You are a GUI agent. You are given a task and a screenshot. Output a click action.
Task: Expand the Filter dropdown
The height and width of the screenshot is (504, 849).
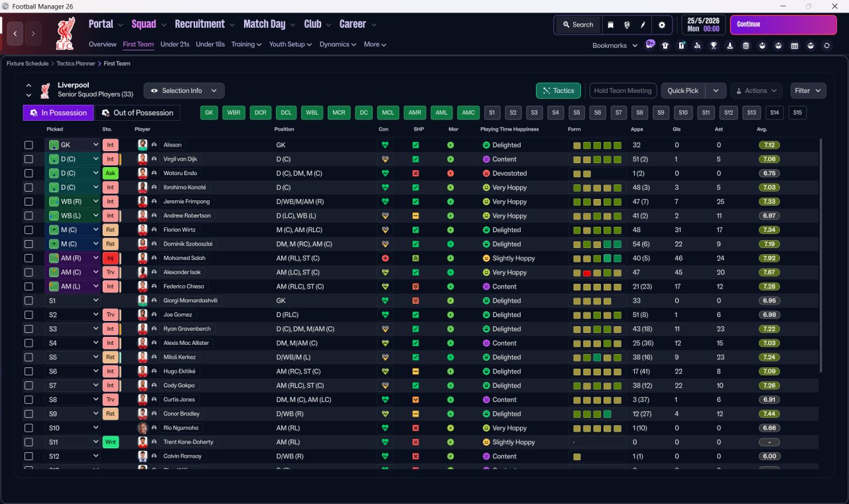click(x=808, y=91)
